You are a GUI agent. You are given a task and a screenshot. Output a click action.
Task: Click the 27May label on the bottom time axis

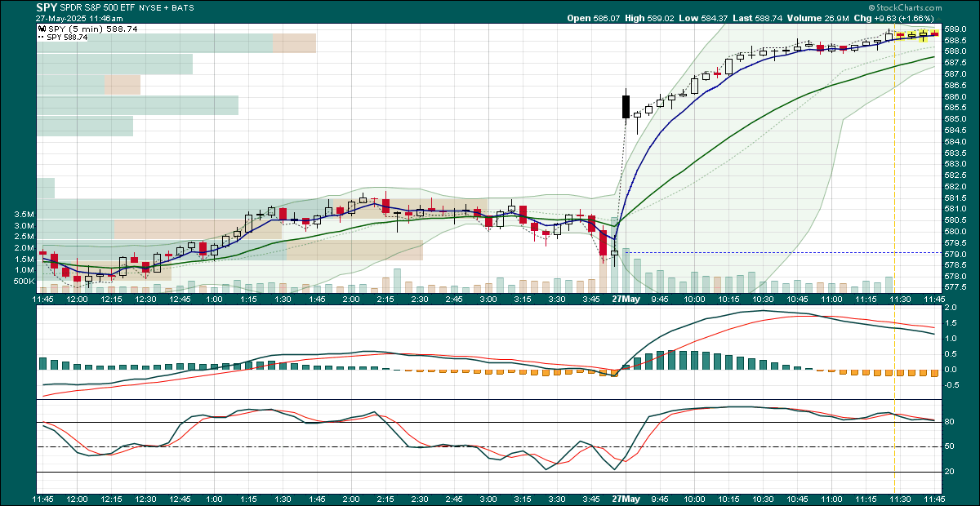(x=626, y=497)
